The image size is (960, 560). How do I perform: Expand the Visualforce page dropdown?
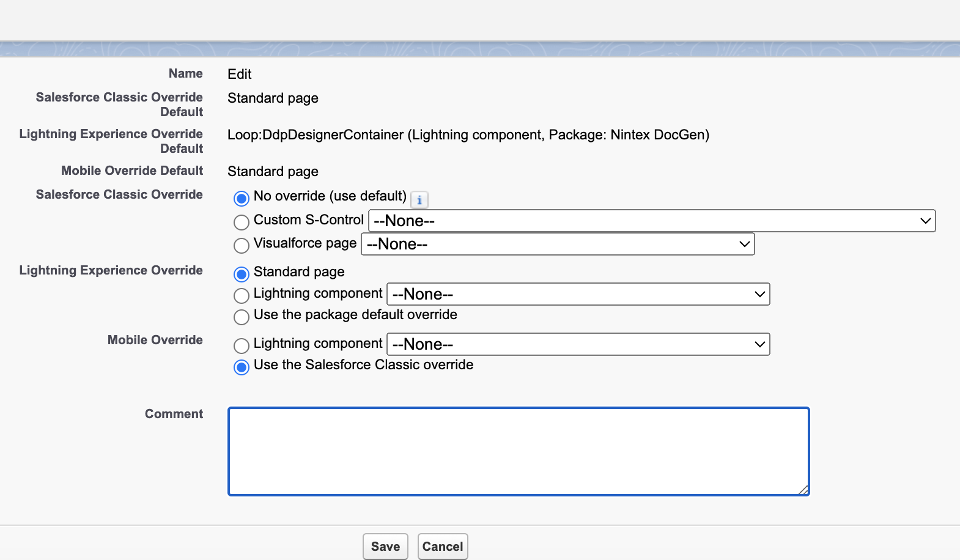click(x=558, y=244)
